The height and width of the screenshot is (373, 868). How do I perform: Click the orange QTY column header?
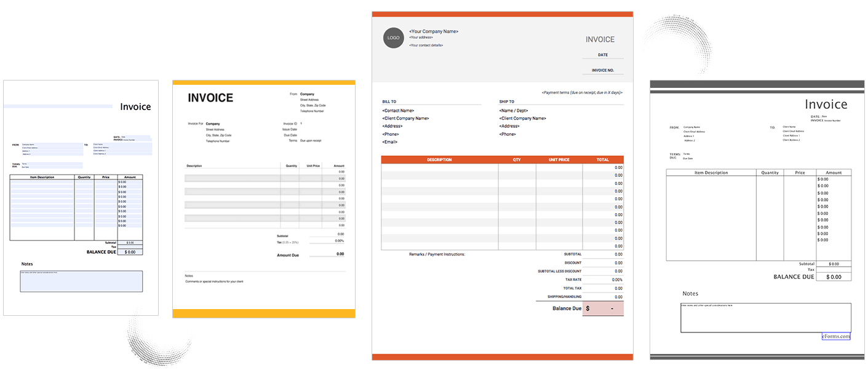click(x=517, y=160)
